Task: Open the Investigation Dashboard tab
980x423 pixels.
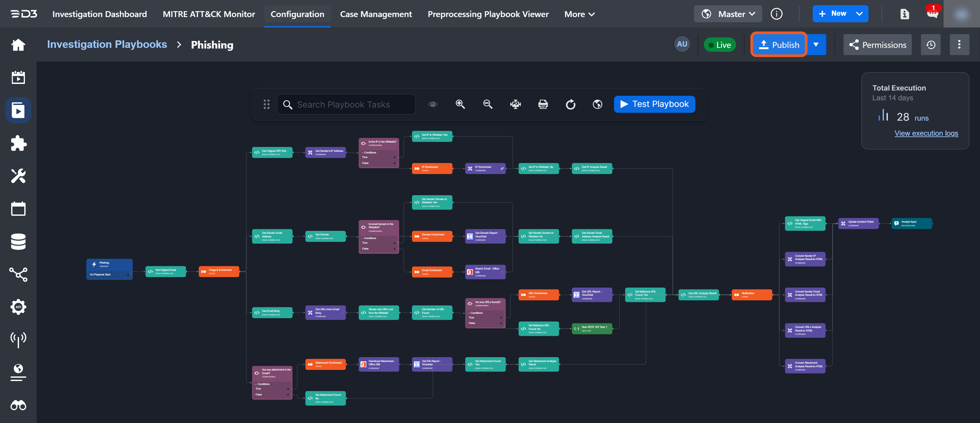Action: (99, 14)
